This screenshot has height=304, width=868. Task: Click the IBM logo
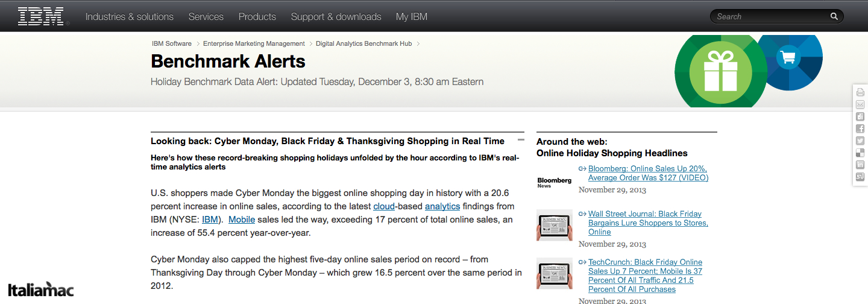(41, 16)
